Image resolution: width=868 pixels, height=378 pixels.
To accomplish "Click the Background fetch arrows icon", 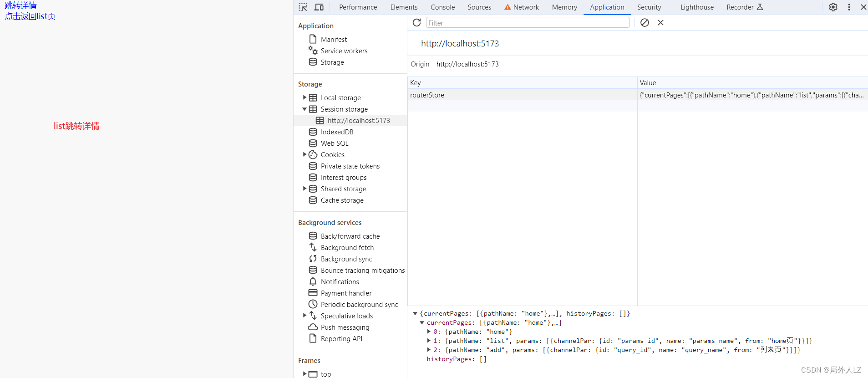I will (x=313, y=247).
